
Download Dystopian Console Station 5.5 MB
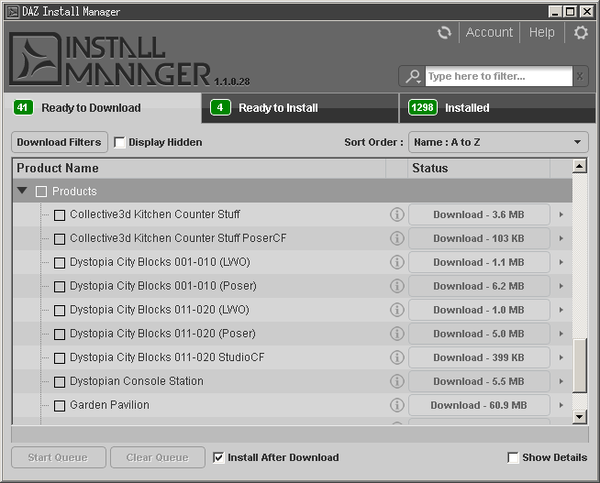[479, 382]
